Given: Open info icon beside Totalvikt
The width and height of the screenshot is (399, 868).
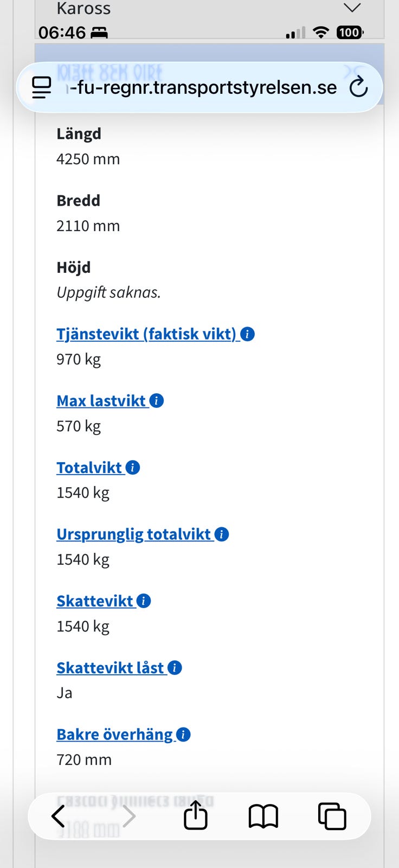Looking at the screenshot, I should coord(132,468).
